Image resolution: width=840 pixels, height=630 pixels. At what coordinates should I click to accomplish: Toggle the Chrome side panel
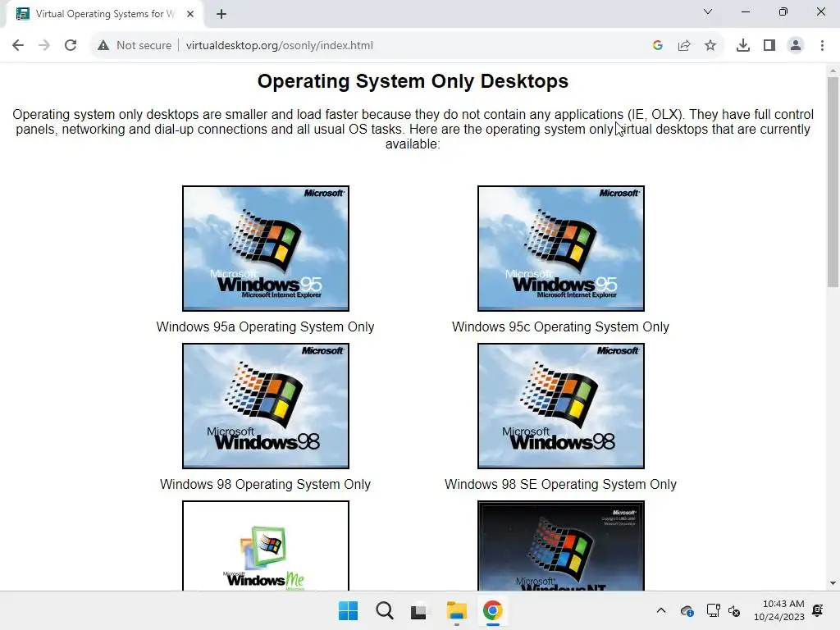tap(769, 46)
